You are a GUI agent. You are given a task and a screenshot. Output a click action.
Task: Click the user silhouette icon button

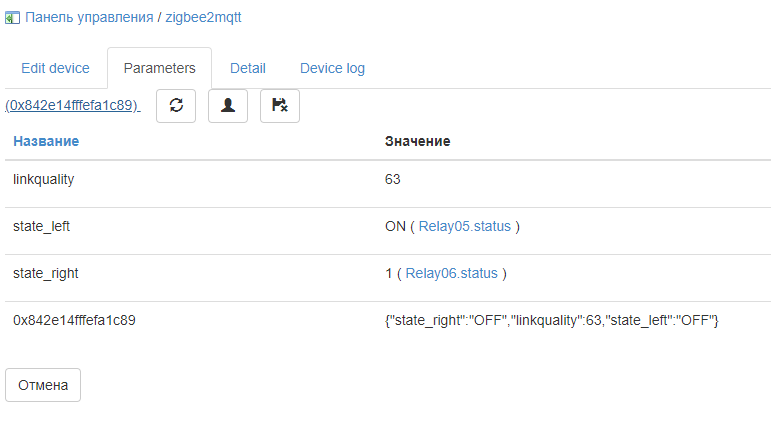tap(228, 106)
